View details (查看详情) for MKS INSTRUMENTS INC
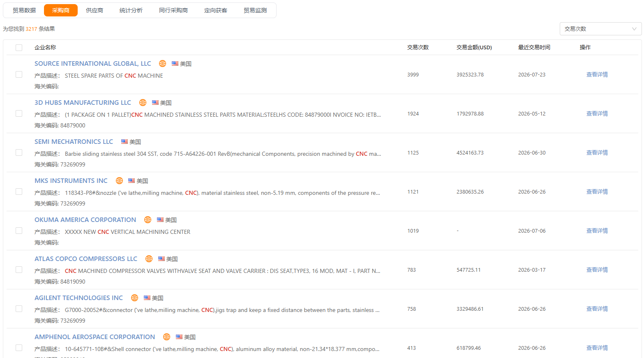 tap(597, 192)
